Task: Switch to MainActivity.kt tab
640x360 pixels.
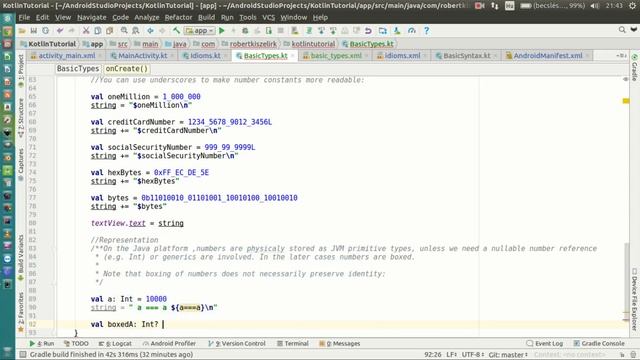Action: 142,56
